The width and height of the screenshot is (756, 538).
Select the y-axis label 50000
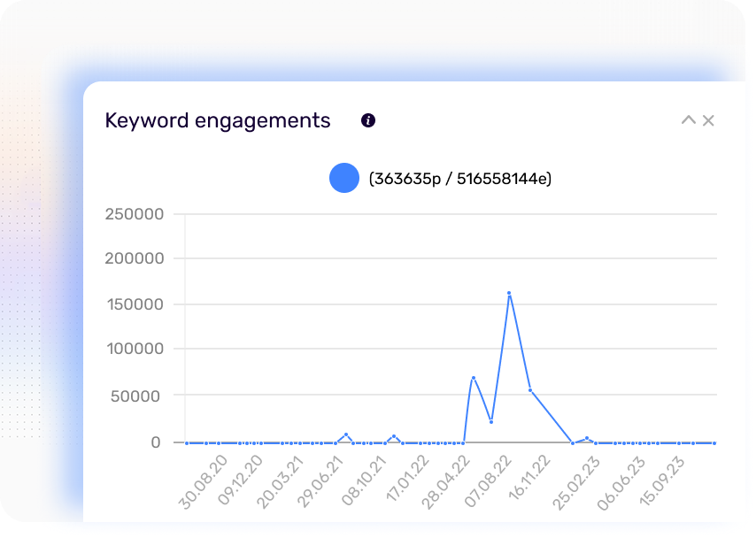[135, 396]
